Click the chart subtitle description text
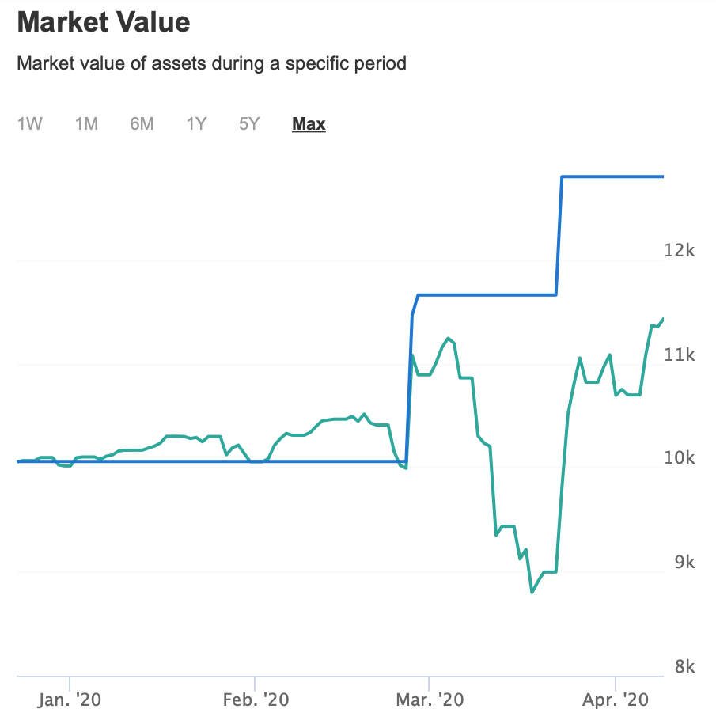716x728 pixels. 211,63
